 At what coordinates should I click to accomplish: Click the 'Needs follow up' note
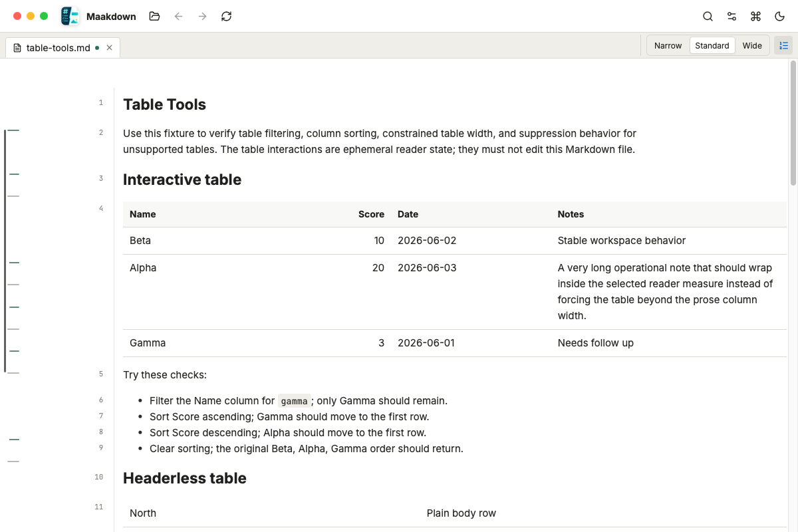(595, 343)
